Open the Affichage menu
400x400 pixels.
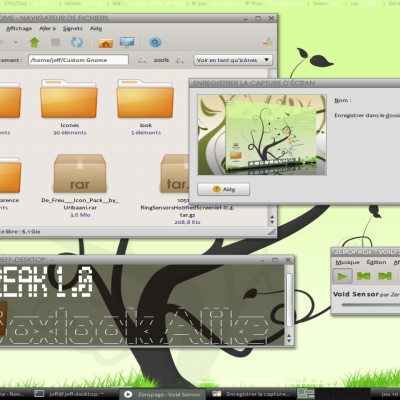(x=19, y=29)
